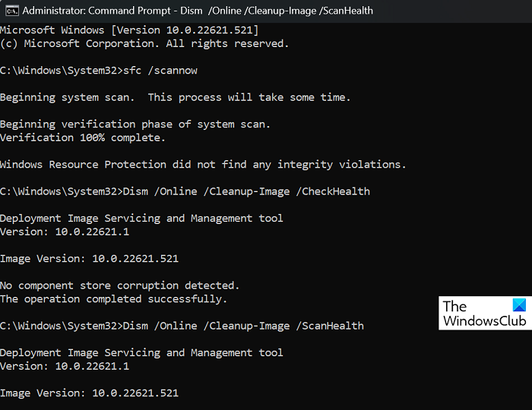Click the 'Microsoft Windows [Version 10.0.22621.521]' line
This screenshot has height=410, width=532.
click(x=129, y=30)
